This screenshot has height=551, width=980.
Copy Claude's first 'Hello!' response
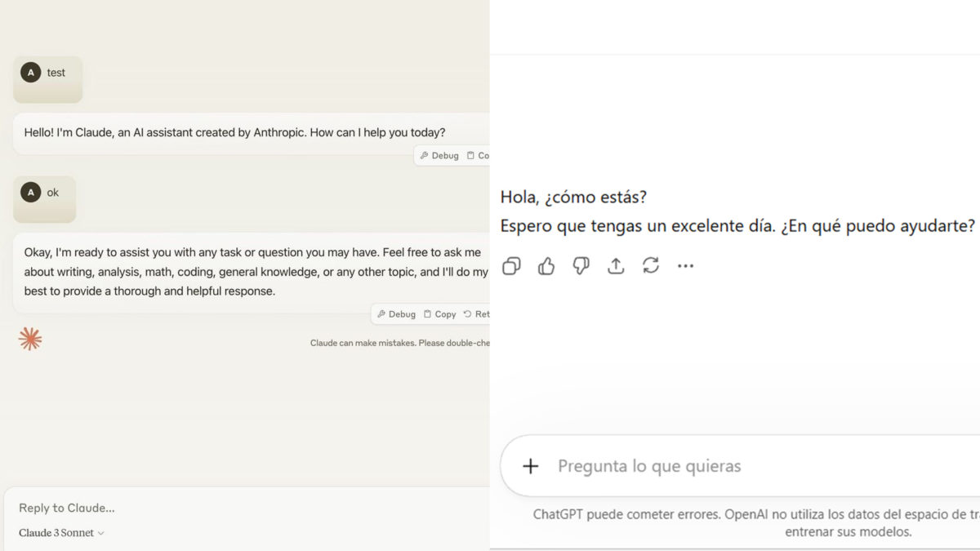coord(479,156)
